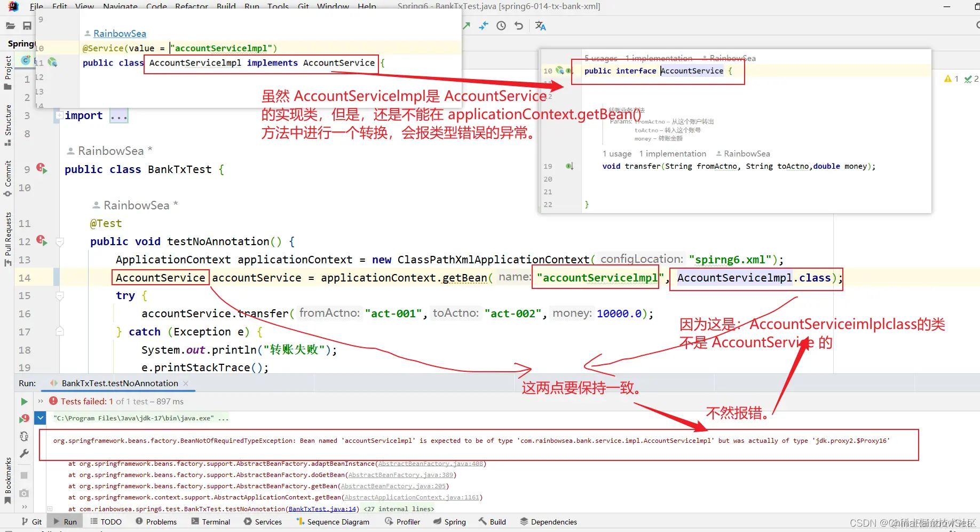Open the Structure tool window

pos(7,126)
